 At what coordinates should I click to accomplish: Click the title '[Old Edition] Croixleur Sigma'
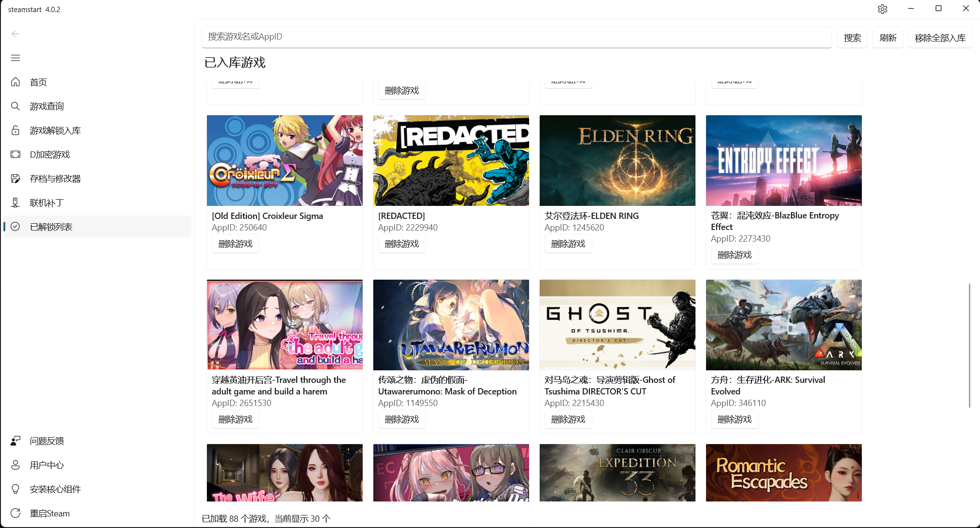point(267,216)
